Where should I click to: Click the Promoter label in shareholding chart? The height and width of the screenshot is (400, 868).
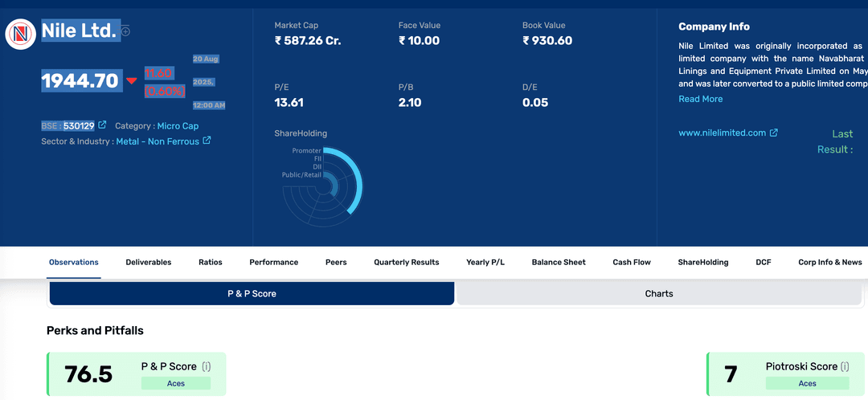coord(307,150)
